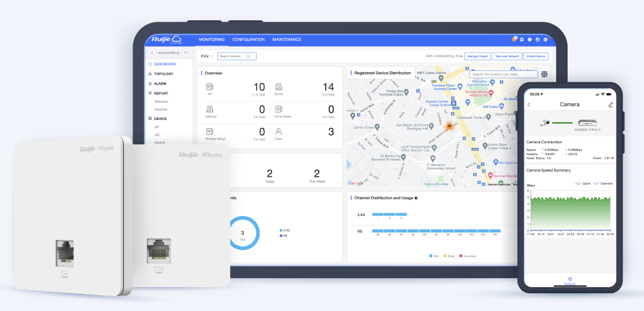Click the AP count 10
The image size is (644, 311).
pyautogui.click(x=259, y=87)
